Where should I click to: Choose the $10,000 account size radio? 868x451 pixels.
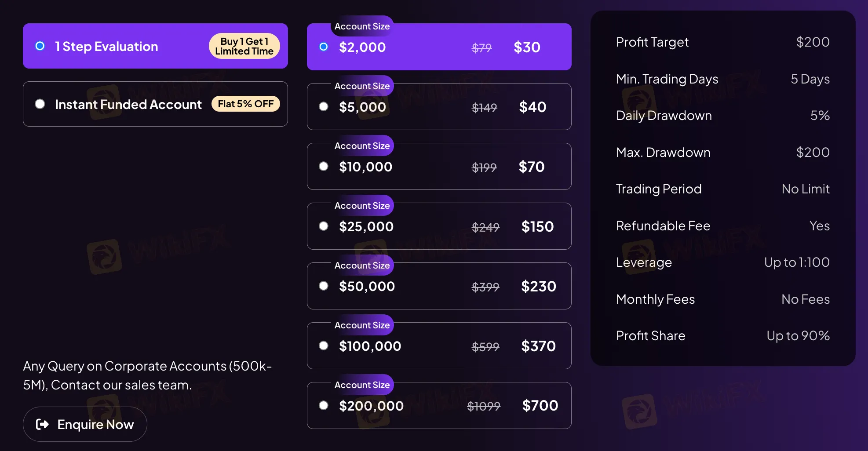click(x=324, y=167)
